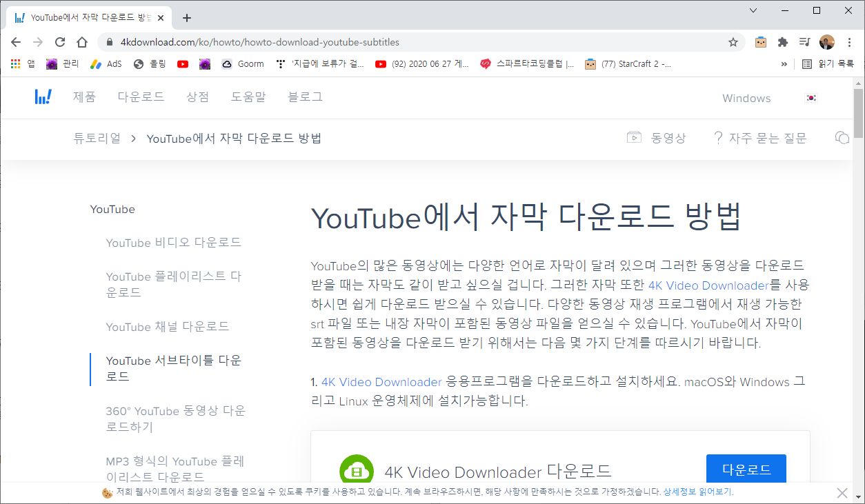The height and width of the screenshot is (504, 865).
Task: View site info via padlock icon
Action: (x=110, y=42)
